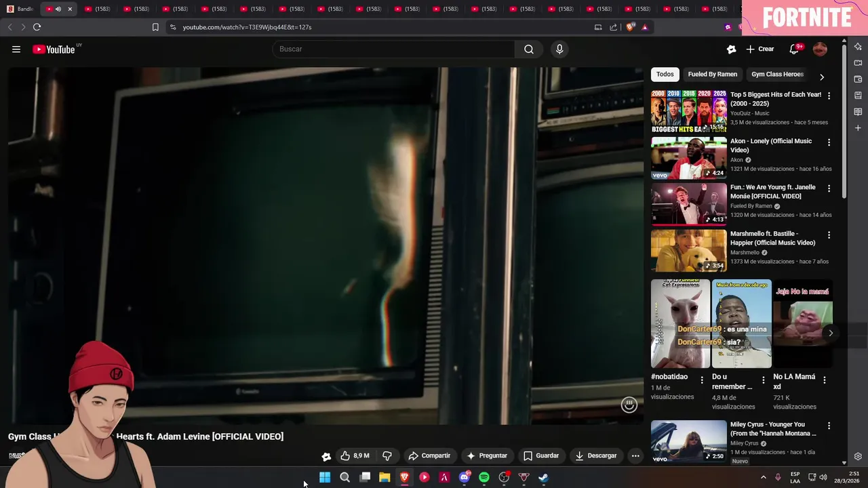This screenshot has width=868, height=488.
Task: Select the Fueled By Ramen chip
Action: (712, 74)
